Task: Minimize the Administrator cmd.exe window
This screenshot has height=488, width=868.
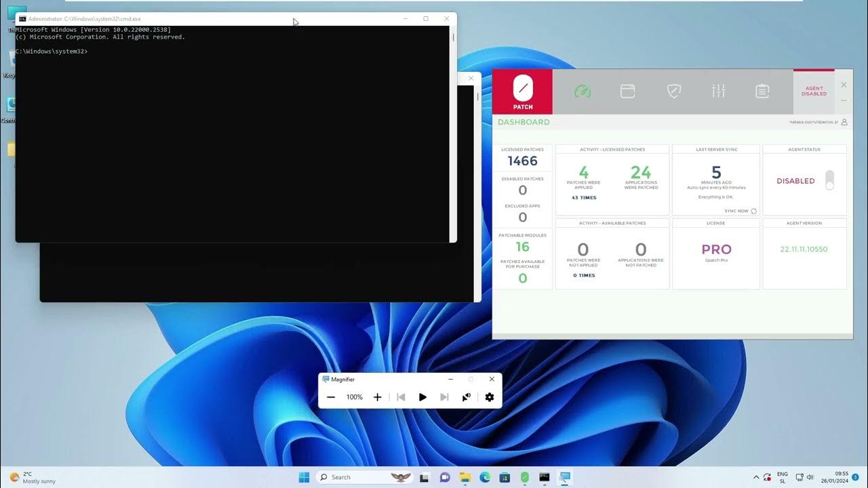Action: coord(406,19)
